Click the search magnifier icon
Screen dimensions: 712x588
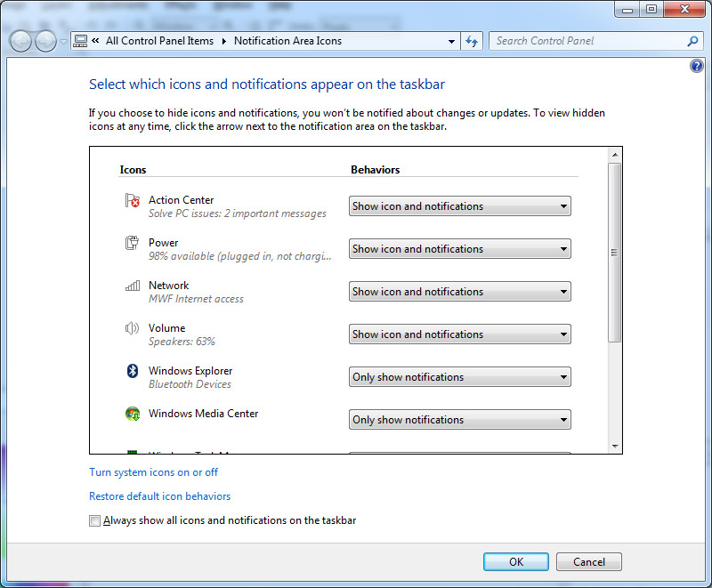(692, 41)
